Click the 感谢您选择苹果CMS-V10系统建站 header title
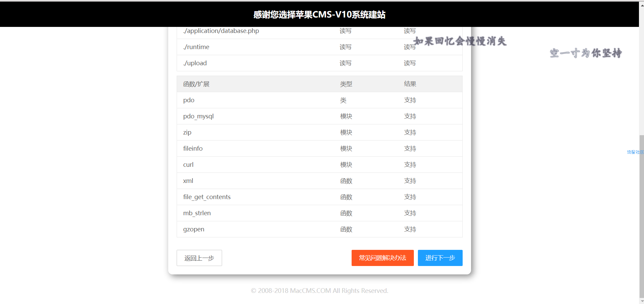644x304 pixels. click(x=319, y=14)
